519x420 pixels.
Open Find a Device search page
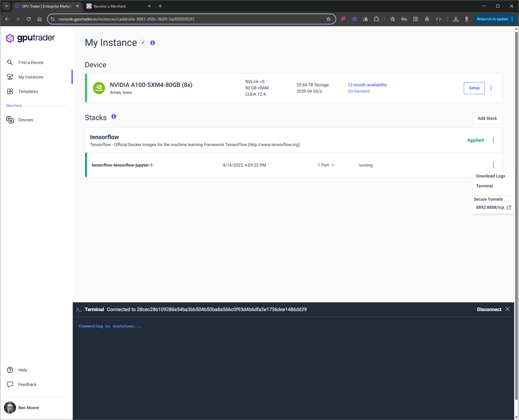click(x=31, y=62)
